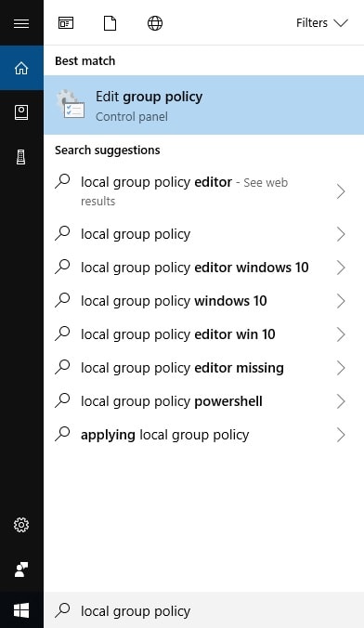The image size is (364, 628).
Task: Expand arrow beside plain 'local group policy' suggestion
Action: (341, 234)
